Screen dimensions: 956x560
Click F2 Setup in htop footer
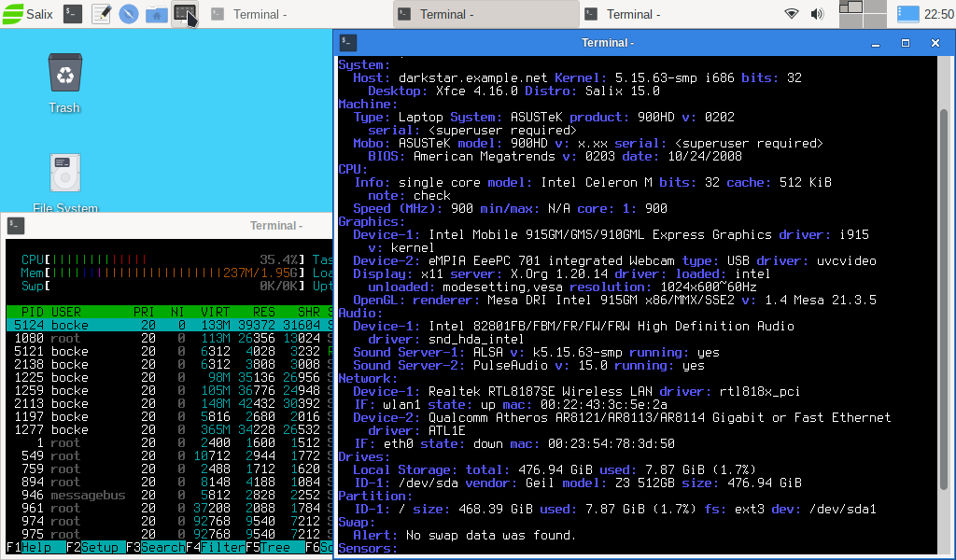click(x=101, y=548)
